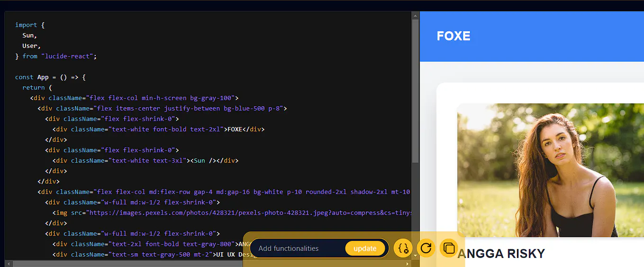Click the horizontal scrollbar left arrow
Viewport: 644px width, 267px height.
tap(8, 263)
